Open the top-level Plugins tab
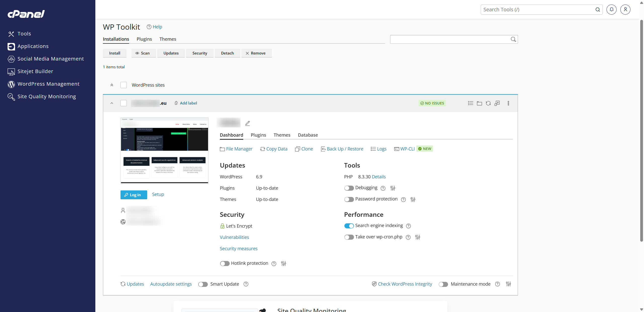Viewport: 644px width, 312px height. click(144, 39)
